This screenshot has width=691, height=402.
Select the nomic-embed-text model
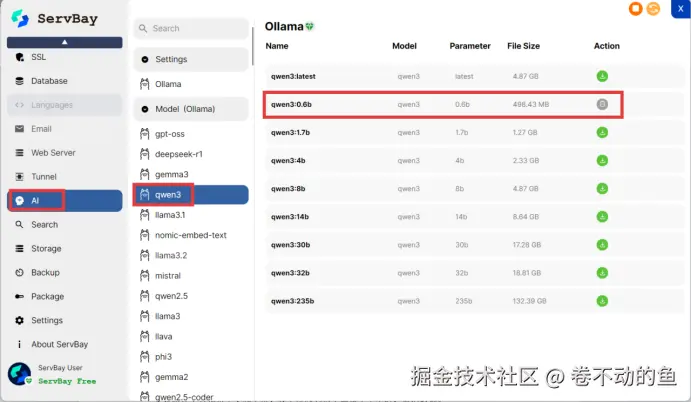pos(191,235)
